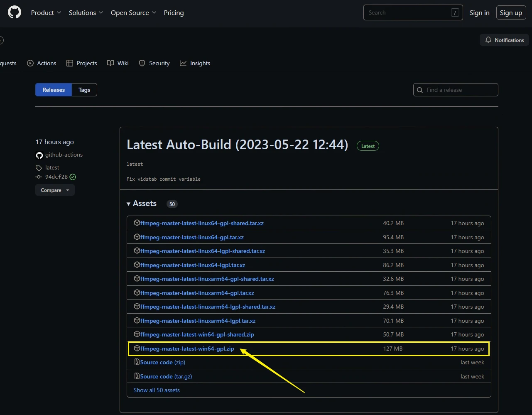
Task: Click package icon of linux64-gpl.tar.xz
Action: coord(137,237)
